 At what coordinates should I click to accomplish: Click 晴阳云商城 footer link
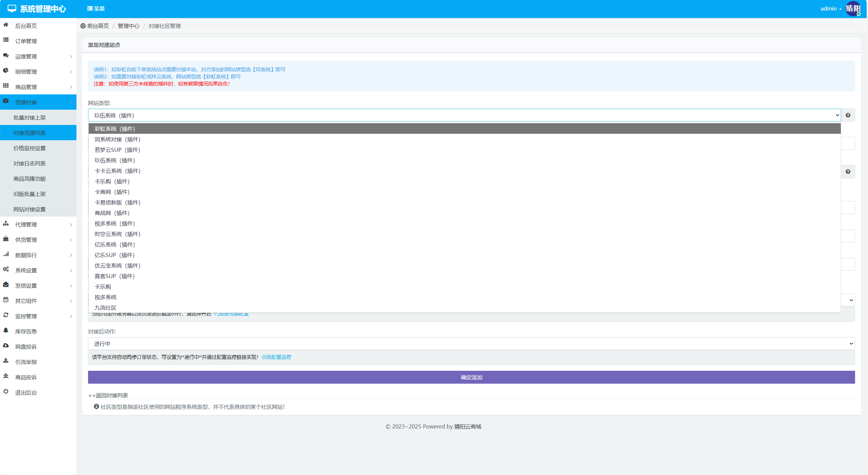click(468, 426)
